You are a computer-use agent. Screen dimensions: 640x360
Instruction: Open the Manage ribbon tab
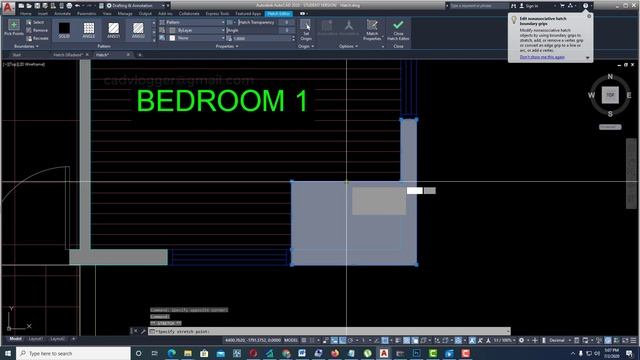coord(125,13)
